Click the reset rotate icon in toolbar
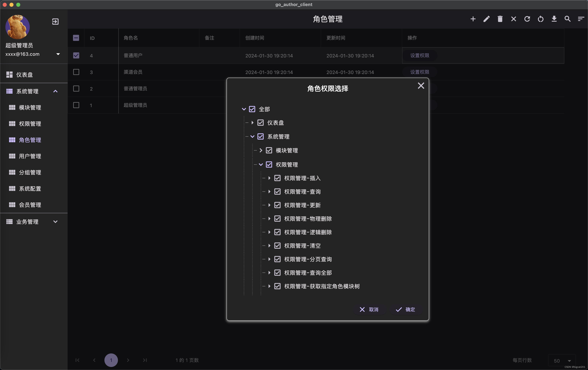This screenshot has width=588, height=370. [541, 19]
